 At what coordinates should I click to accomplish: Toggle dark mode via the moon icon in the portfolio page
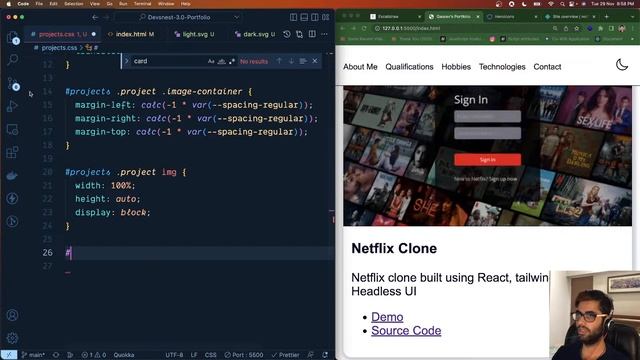coord(622,64)
